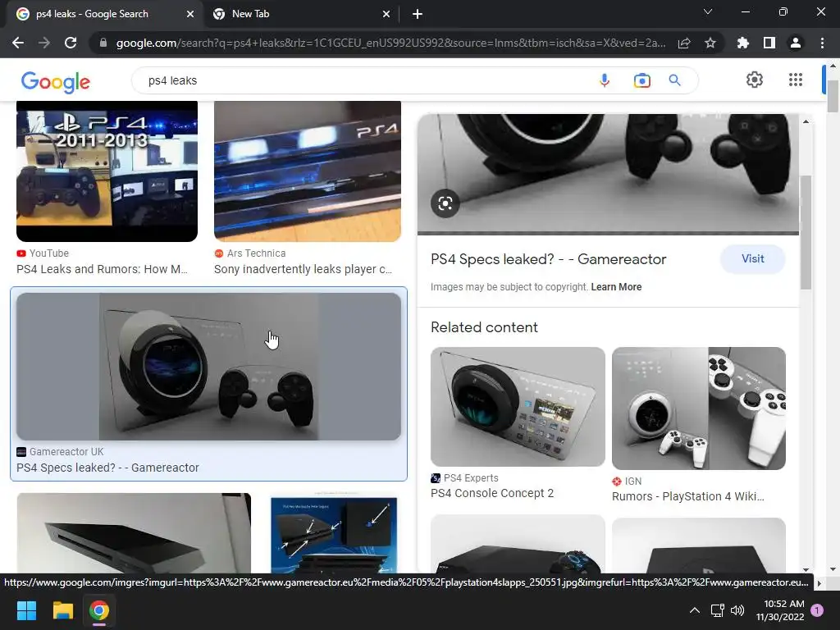Start voice search with microphone icon
Screen dimensions: 840x630
[605, 80]
